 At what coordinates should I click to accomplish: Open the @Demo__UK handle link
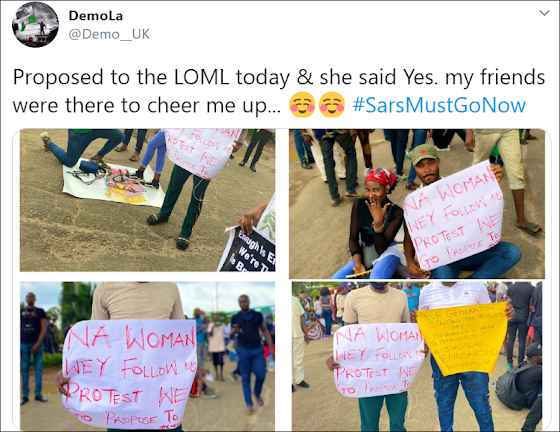[109, 34]
